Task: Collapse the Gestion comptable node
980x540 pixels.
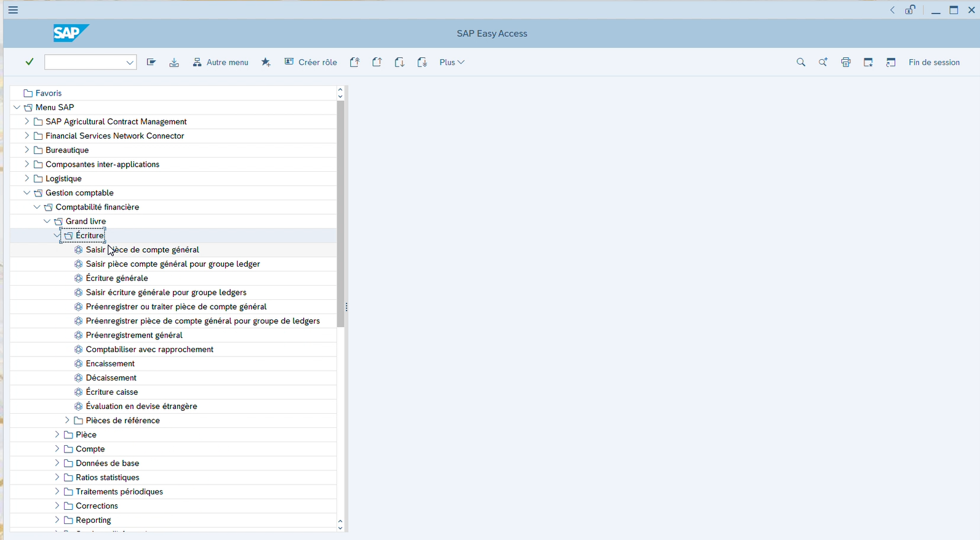Action: click(x=26, y=193)
